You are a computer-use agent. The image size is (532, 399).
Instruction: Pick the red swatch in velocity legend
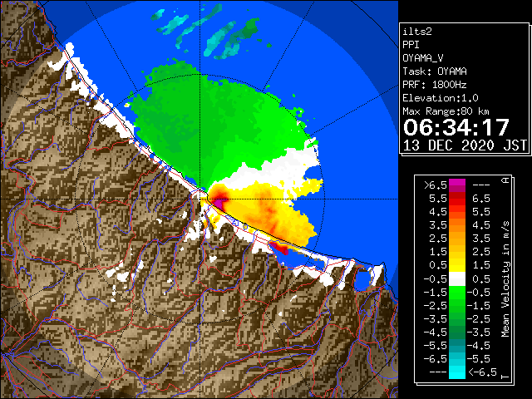point(457,200)
